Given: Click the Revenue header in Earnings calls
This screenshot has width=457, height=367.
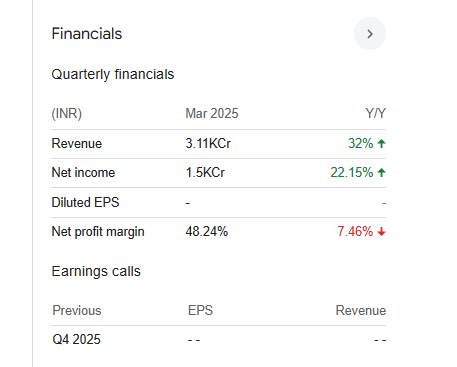Looking at the screenshot, I should (361, 310).
